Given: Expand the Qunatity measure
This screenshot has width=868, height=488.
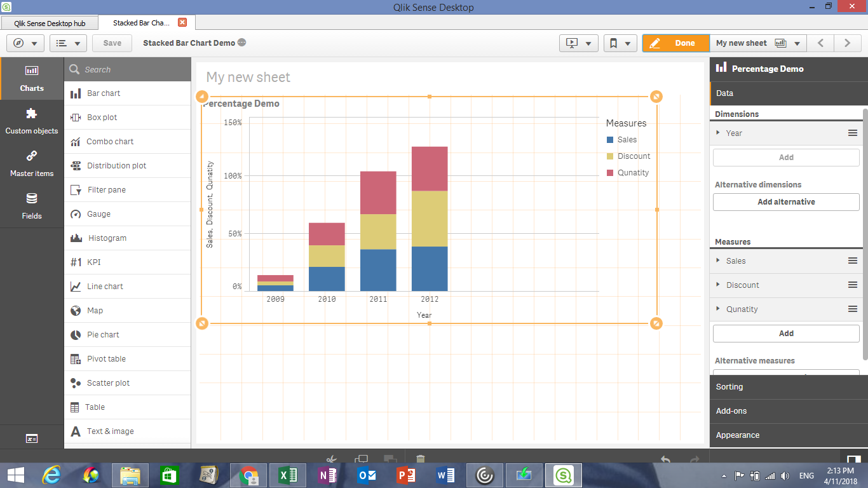Looking at the screenshot, I should click(x=718, y=309).
